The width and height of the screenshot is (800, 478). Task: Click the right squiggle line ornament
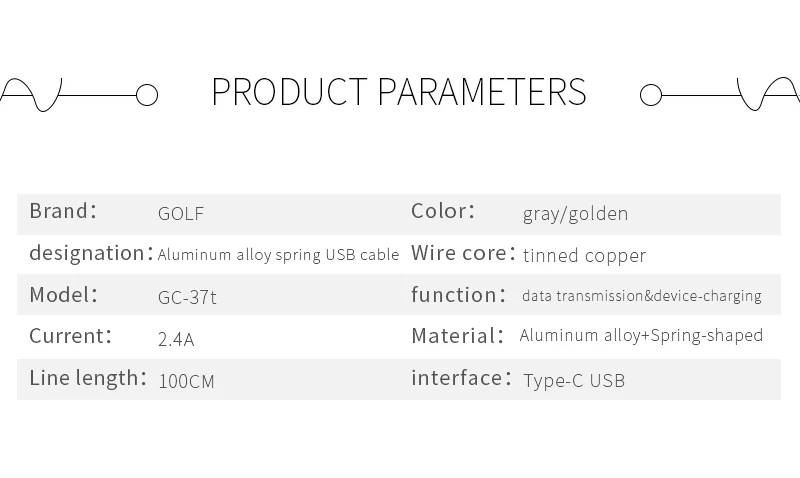pos(768,95)
